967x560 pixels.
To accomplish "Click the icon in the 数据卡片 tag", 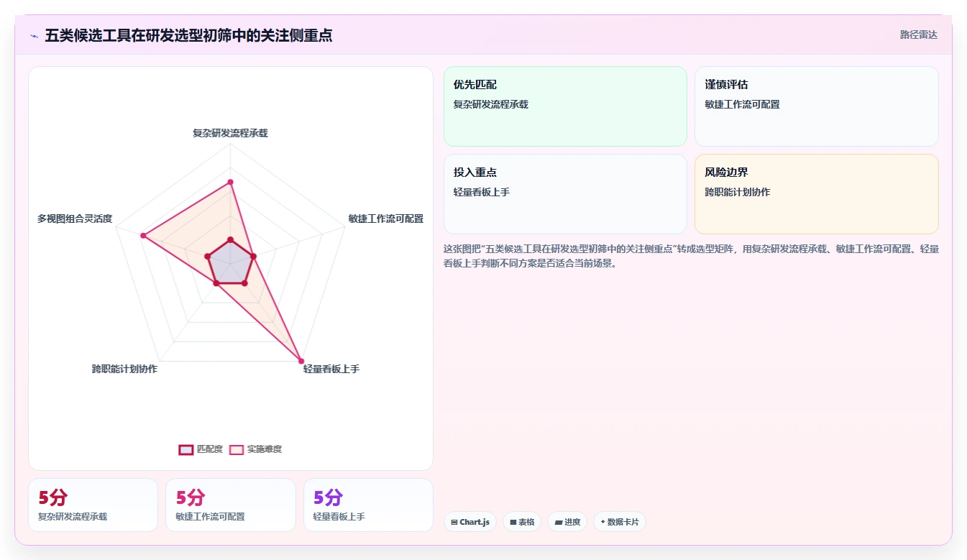I will (603, 522).
